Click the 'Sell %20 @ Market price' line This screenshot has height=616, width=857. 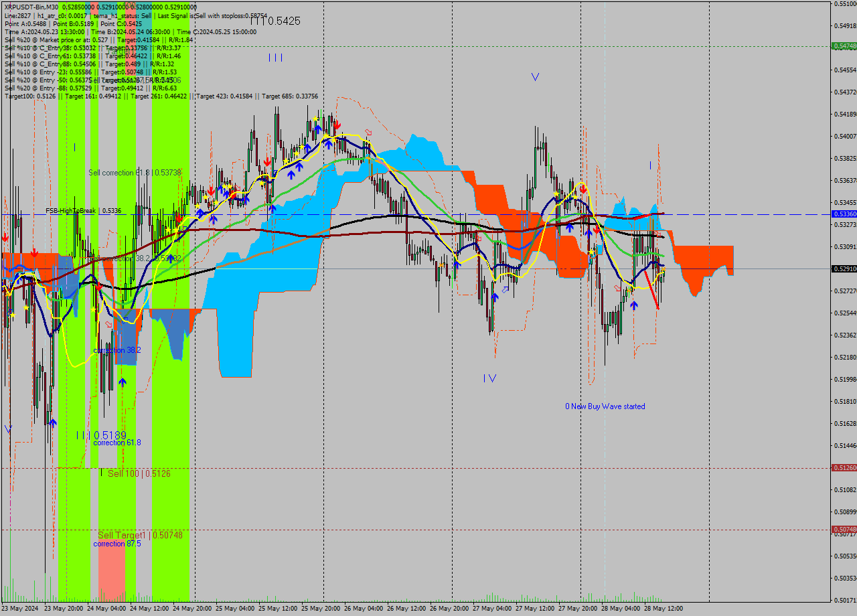[98, 40]
